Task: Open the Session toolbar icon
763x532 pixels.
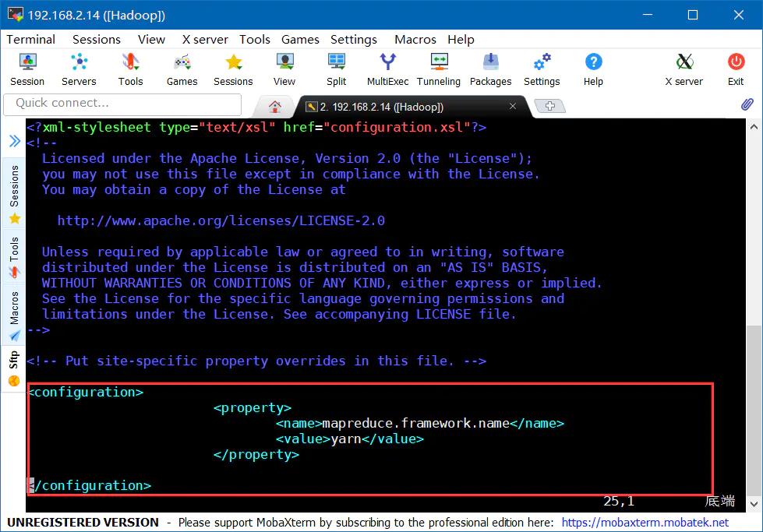Action: 27,69
